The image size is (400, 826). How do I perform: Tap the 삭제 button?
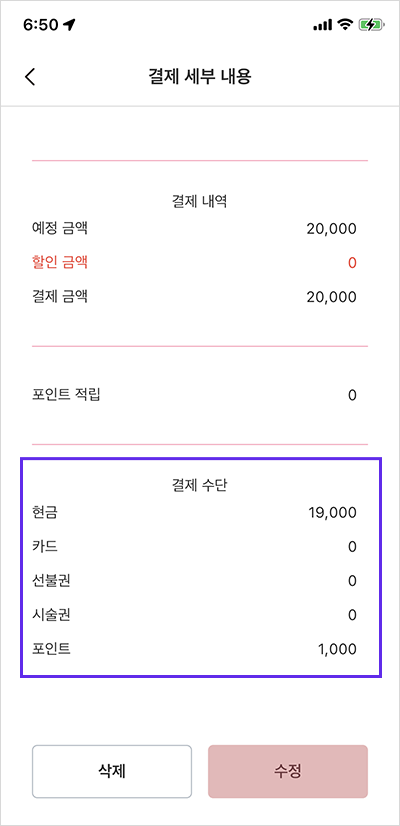click(112, 771)
